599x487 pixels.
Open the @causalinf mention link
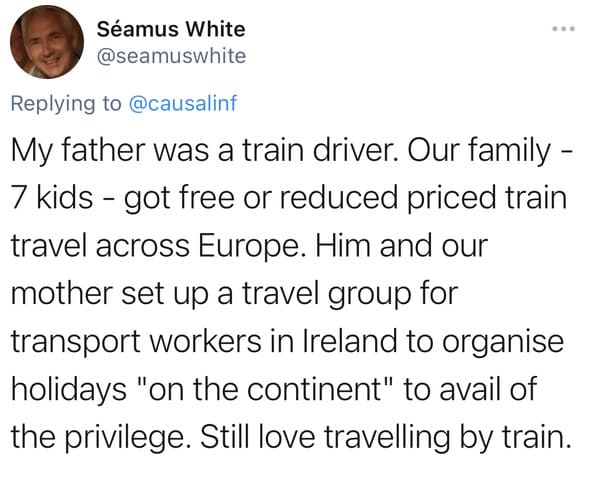pos(183,103)
